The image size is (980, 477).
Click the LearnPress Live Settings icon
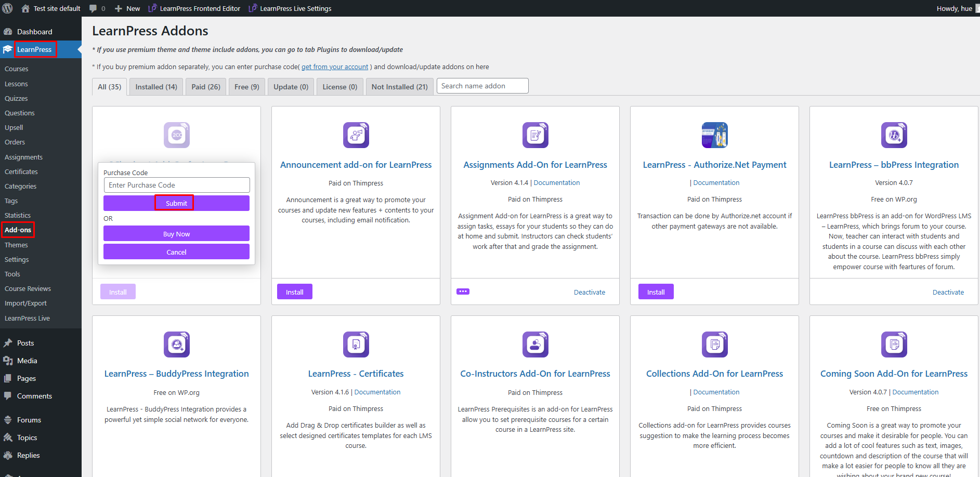(x=253, y=8)
